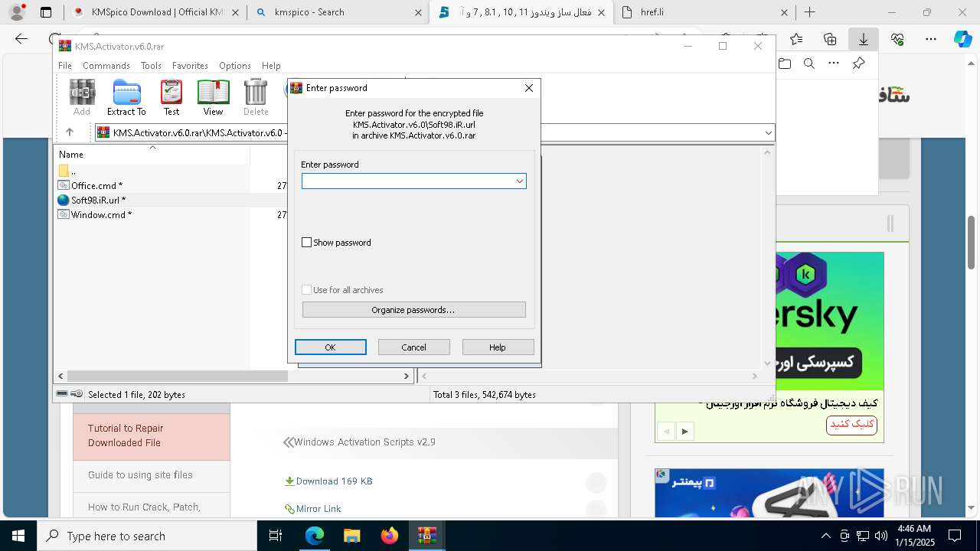The image size is (980, 551).
Task: Expand the WinRAR address path dropdown
Action: click(768, 132)
